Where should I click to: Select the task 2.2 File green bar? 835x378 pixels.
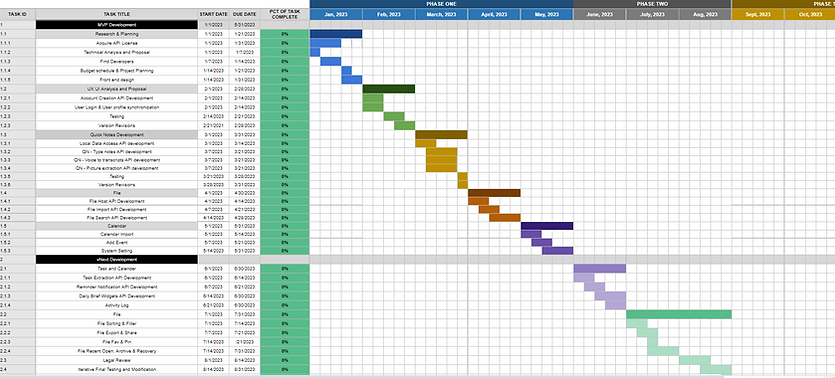tap(679, 314)
